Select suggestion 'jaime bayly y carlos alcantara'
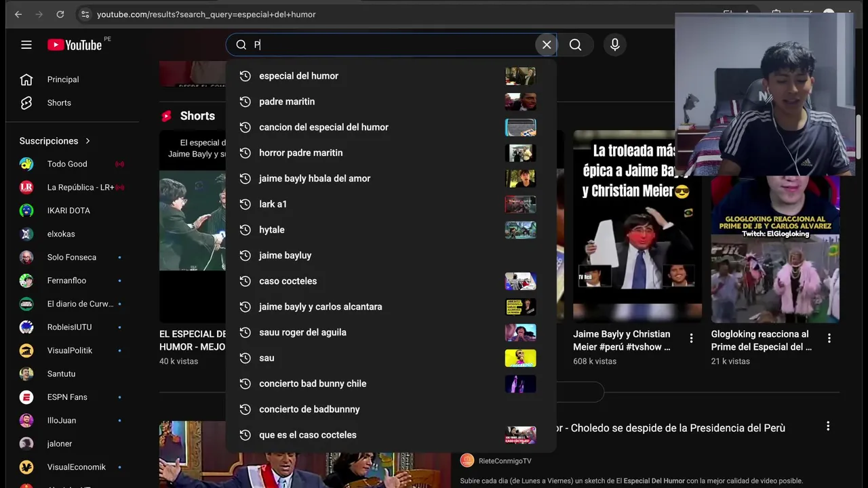This screenshot has width=868, height=488. click(391, 307)
